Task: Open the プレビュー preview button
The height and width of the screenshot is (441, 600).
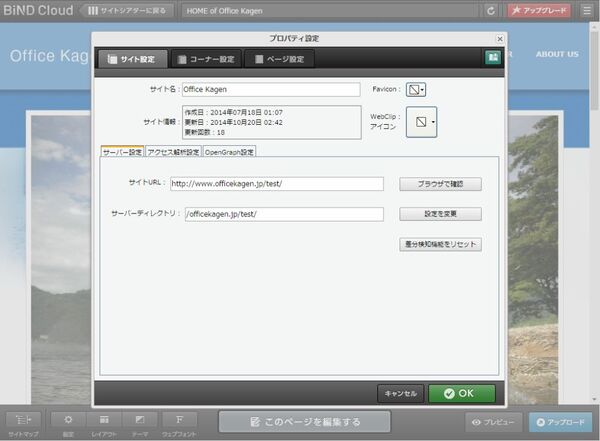Action: (x=494, y=422)
